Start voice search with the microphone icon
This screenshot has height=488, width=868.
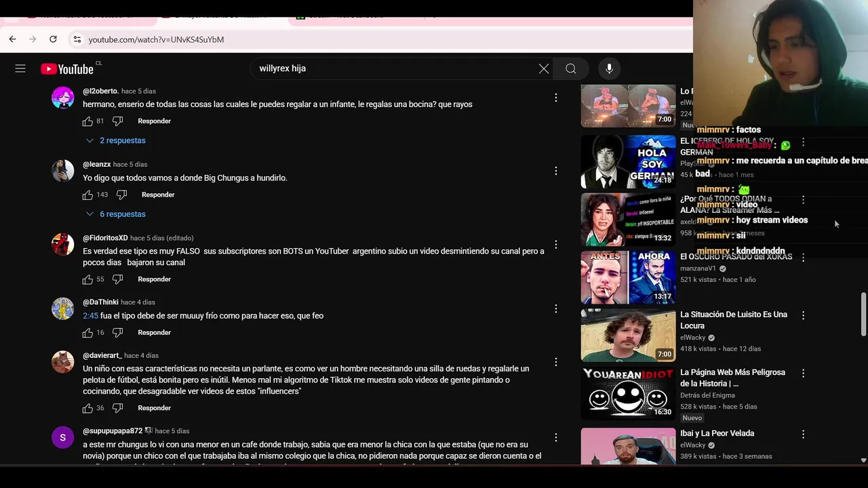pyautogui.click(x=609, y=68)
